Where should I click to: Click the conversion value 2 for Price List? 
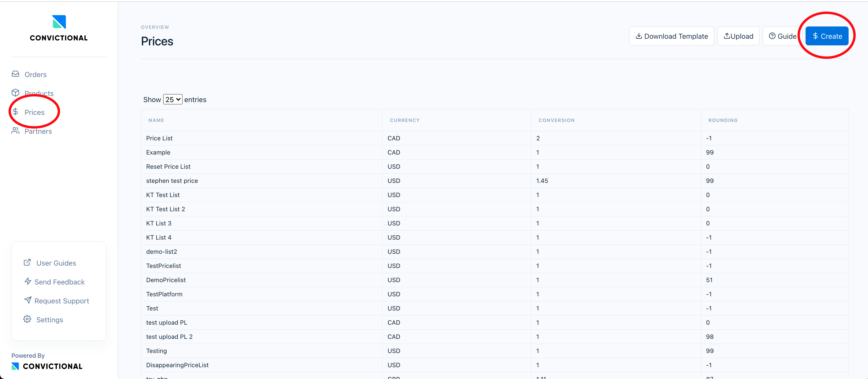(x=538, y=138)
